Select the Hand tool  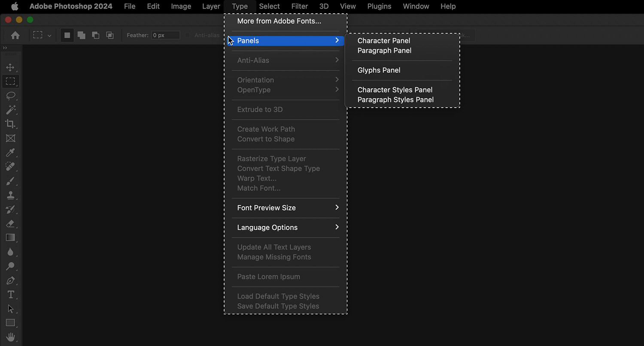(x=10, y=337)
